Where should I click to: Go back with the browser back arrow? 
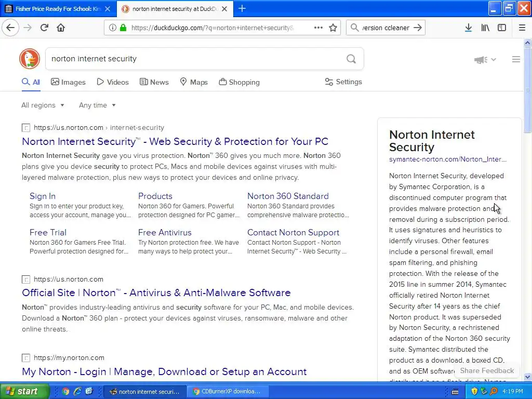pyautogui.click(x=10, y=28)
